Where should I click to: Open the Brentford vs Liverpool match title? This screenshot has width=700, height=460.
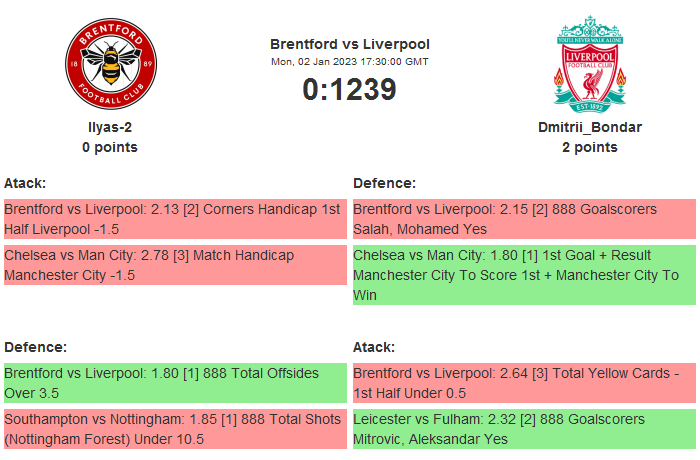(350, 44)
